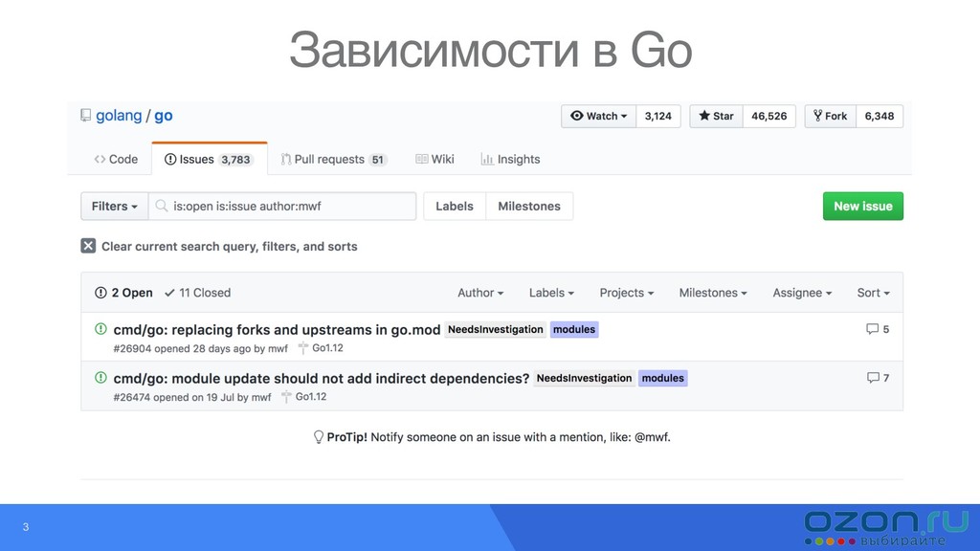The height and width of the screenshot is (551, 980).
Task: Open the go repository name link
Action: click(x=163, y=116)
